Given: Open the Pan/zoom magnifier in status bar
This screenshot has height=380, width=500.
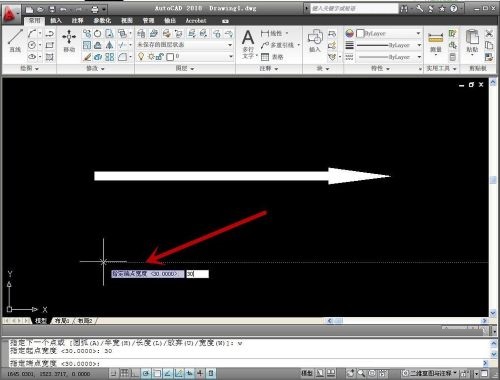Looking at the screenshot, I should (x=361, y=373).
